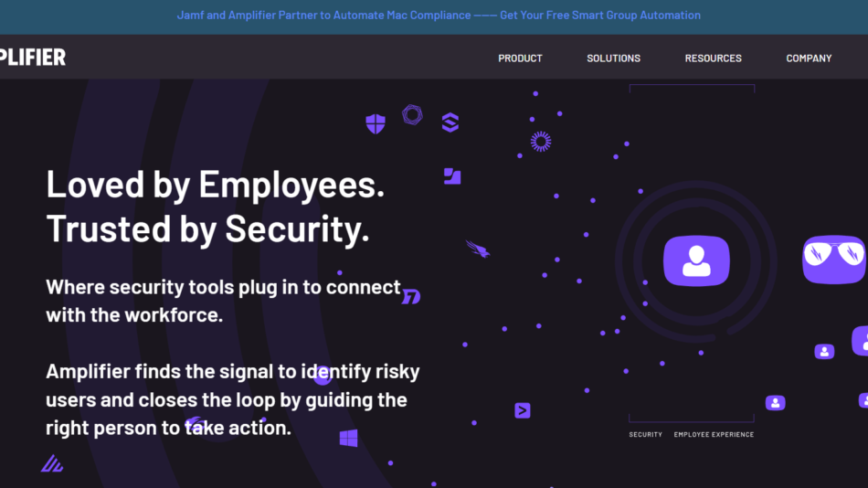
Task: Open the Company menu item
Action: pos(809,58)
